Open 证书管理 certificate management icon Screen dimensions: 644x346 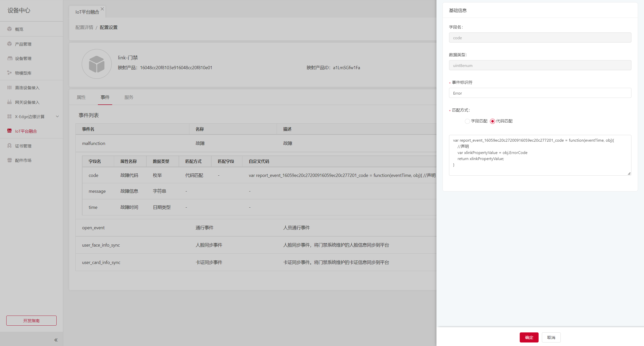point(10,146)
